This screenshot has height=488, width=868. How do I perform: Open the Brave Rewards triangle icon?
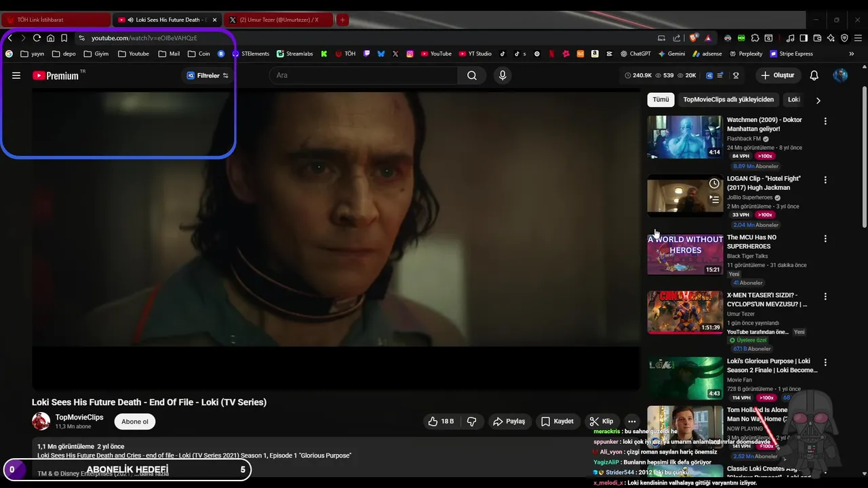pos(708,38)
